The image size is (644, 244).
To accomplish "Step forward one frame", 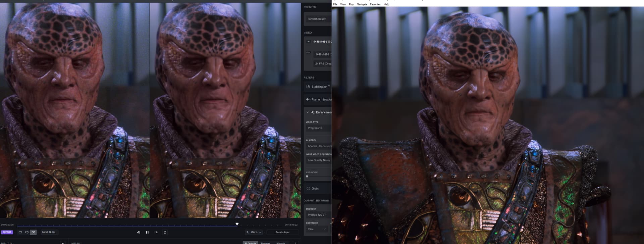I will [x=156, y=232].
